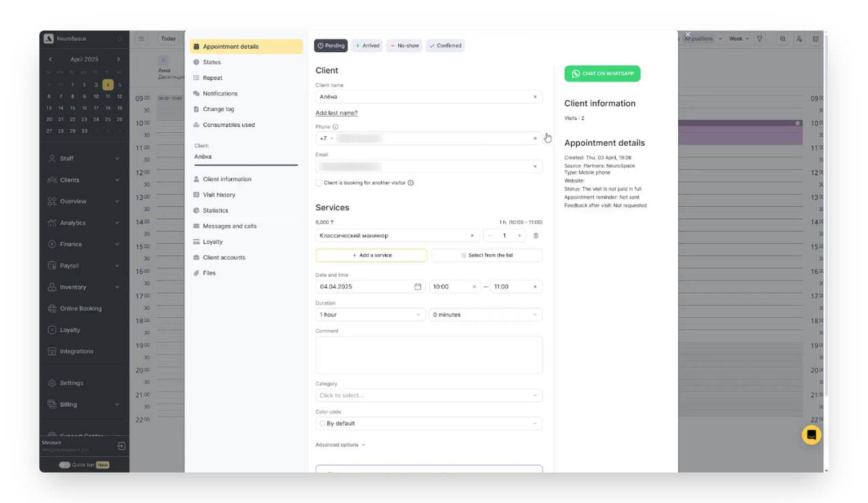The image size is (868, 503).
Task: Click the staff icon in calendar toolbar
Action: click(800, 39)
